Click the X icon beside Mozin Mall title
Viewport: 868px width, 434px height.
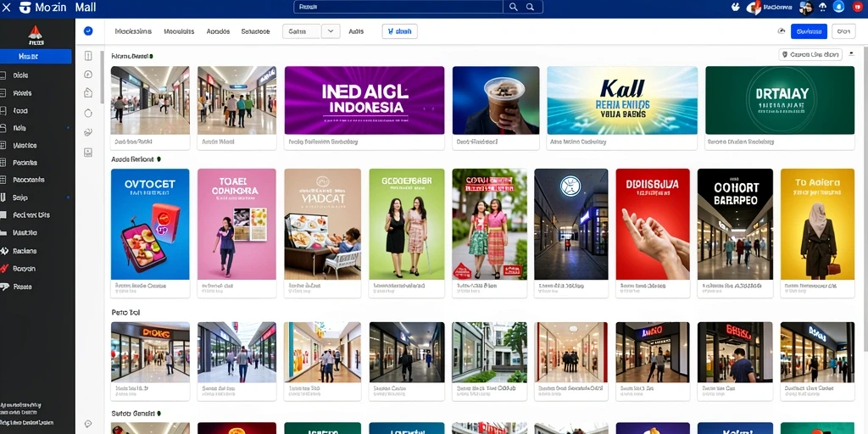7,7
